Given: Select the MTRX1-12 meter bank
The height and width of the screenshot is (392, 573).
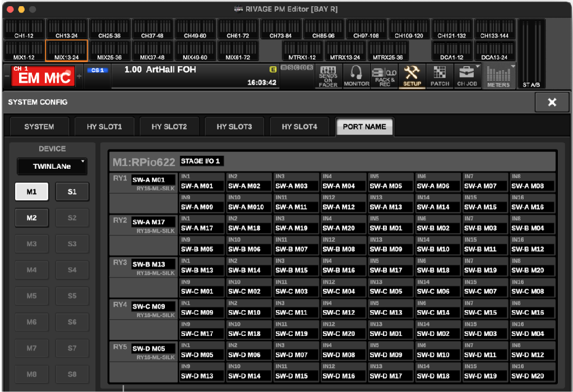Looking at the screenshot, I should pyautogui.click(x=302, y=51).
